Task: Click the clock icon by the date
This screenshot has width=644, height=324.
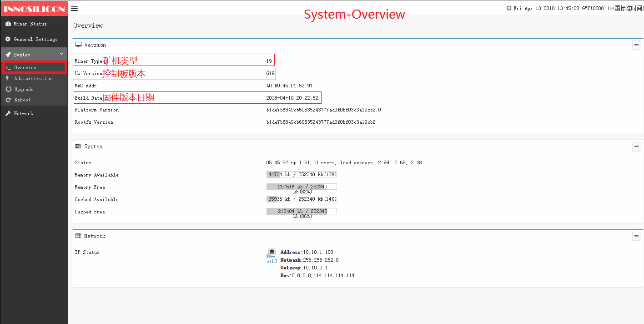Action: (509, 9)
